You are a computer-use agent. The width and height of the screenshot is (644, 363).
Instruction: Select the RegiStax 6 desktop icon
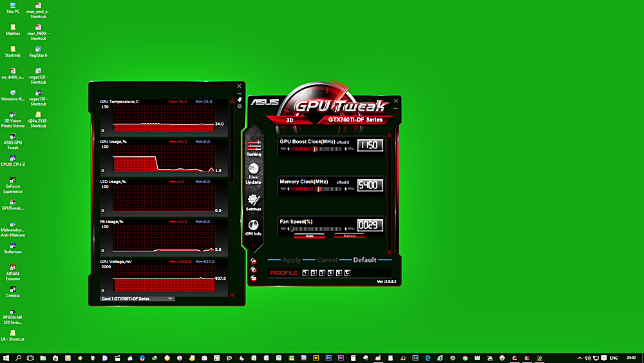[38, 52]
